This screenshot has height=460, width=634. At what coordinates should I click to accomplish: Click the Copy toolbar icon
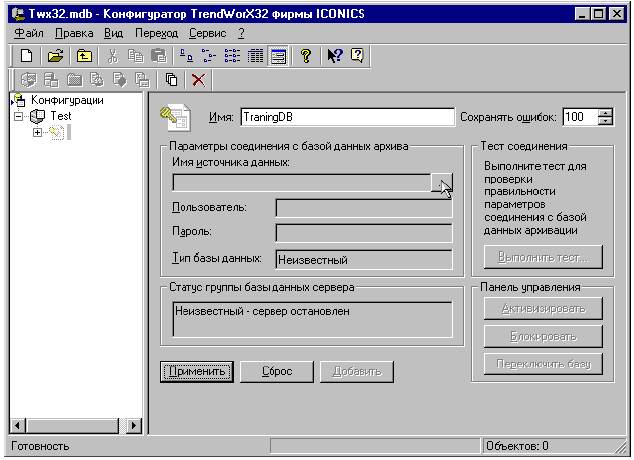pos(135,56)
